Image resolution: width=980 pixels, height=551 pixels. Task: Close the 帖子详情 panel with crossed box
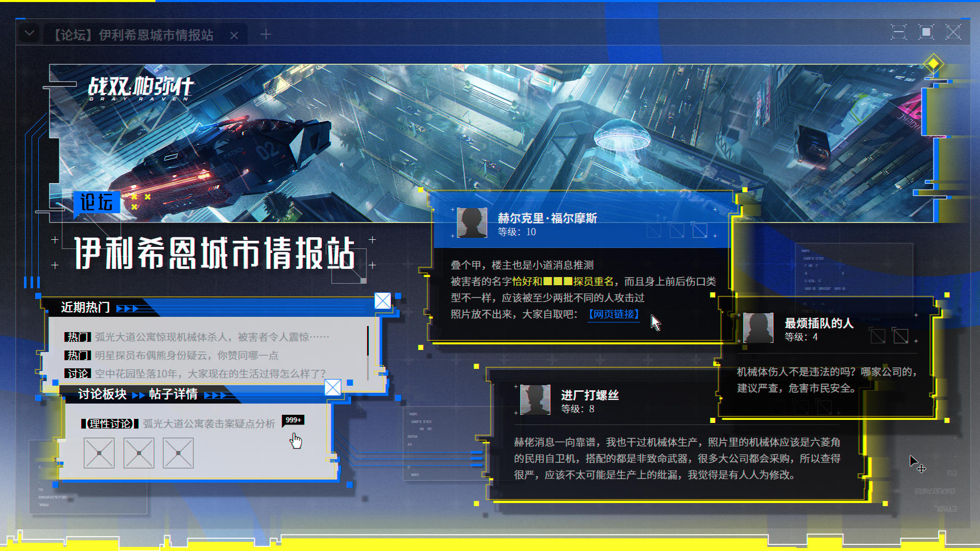tap(333, 388)
